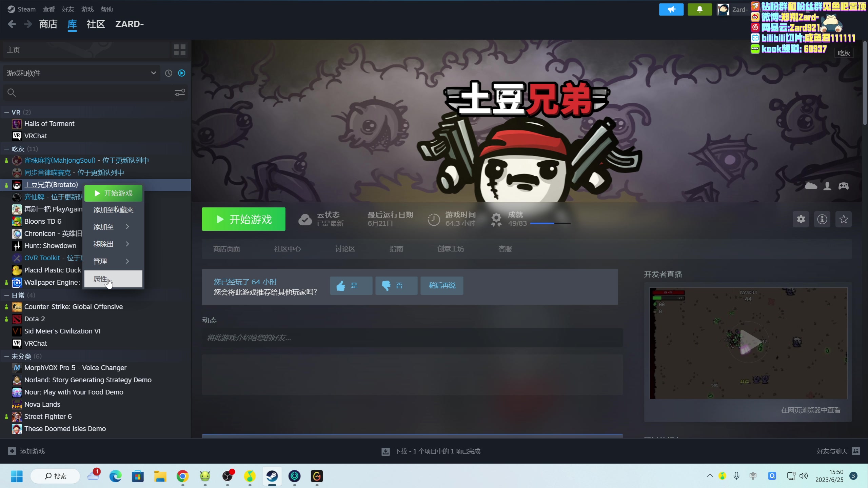Click the favorite star icon
The image size is (868, 488).
pos(843,219)
